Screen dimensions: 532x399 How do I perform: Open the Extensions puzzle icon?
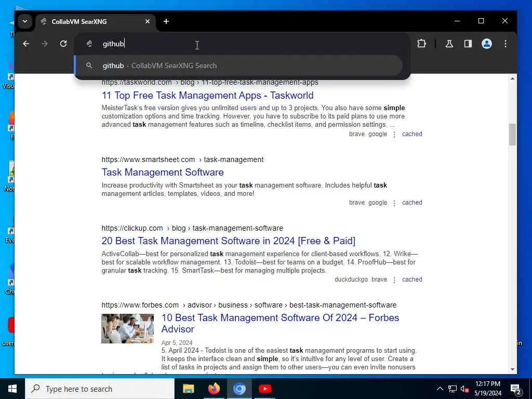(x=421, y=44)
